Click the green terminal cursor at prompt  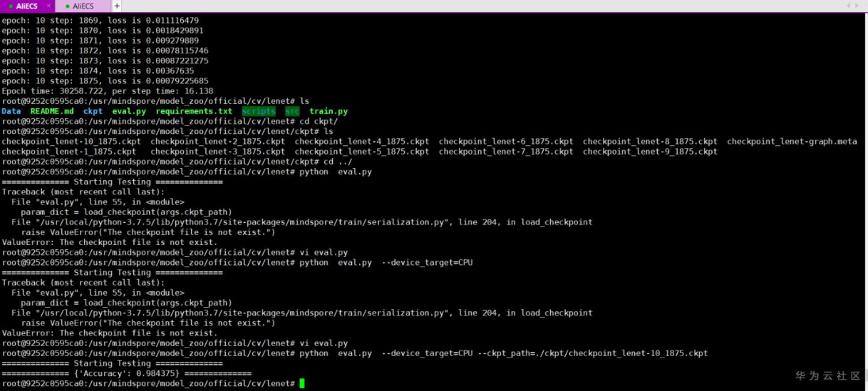[x=302, y=383]
